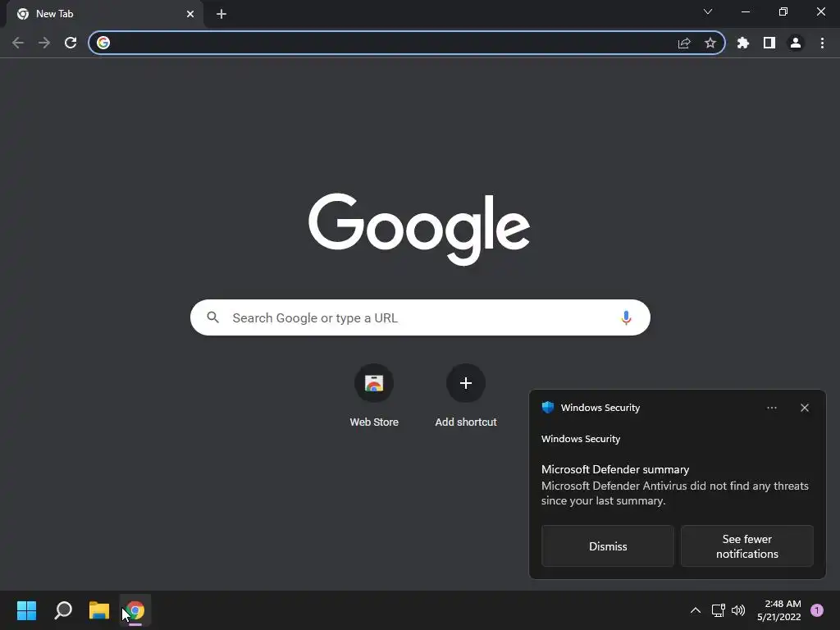Click the magnifier icon in the Google search box
Image resolution: width=840 pixels, height=630 pixels.
(212, 317)
